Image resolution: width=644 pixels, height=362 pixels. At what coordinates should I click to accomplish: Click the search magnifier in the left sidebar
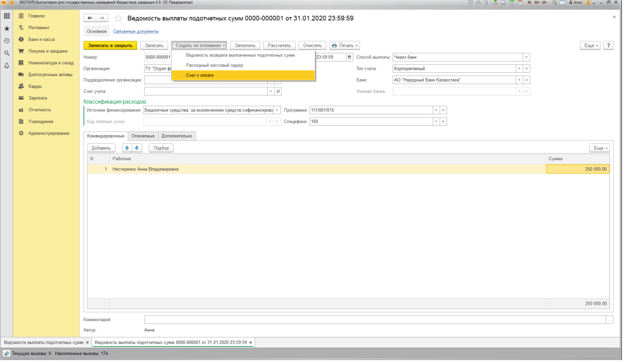[x=6, y=53]
